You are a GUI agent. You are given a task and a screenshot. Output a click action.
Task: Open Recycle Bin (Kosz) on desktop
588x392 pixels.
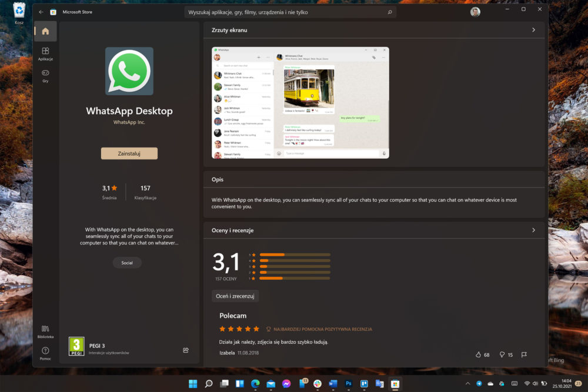(19, 13)
